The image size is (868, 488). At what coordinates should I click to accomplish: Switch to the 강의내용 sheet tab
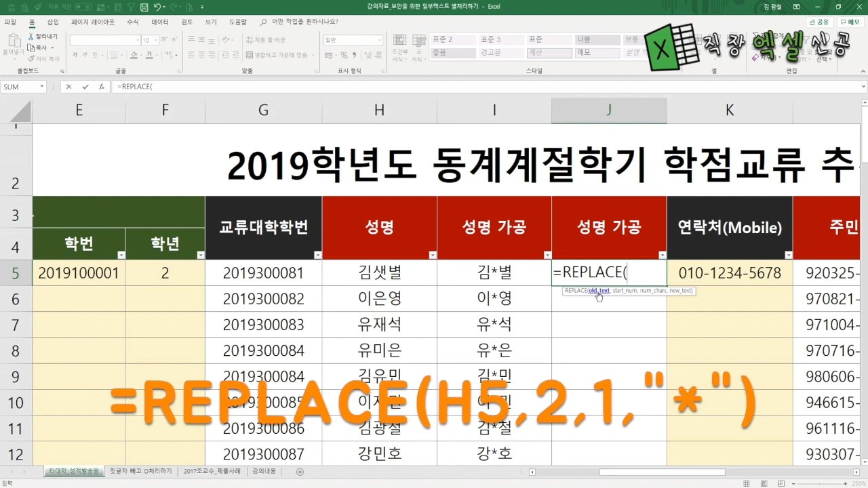(x=264, y=472)
